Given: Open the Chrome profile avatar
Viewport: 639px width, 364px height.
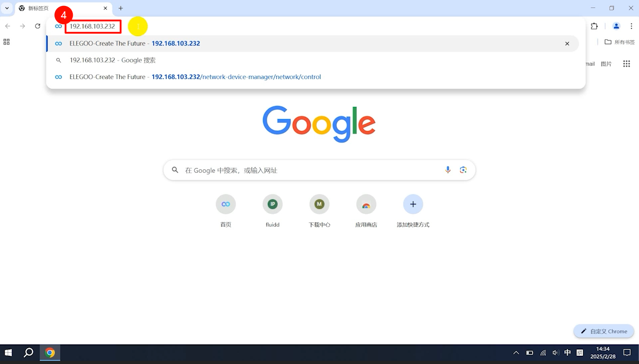Looking at the screenshot, I should pos(616,26).
